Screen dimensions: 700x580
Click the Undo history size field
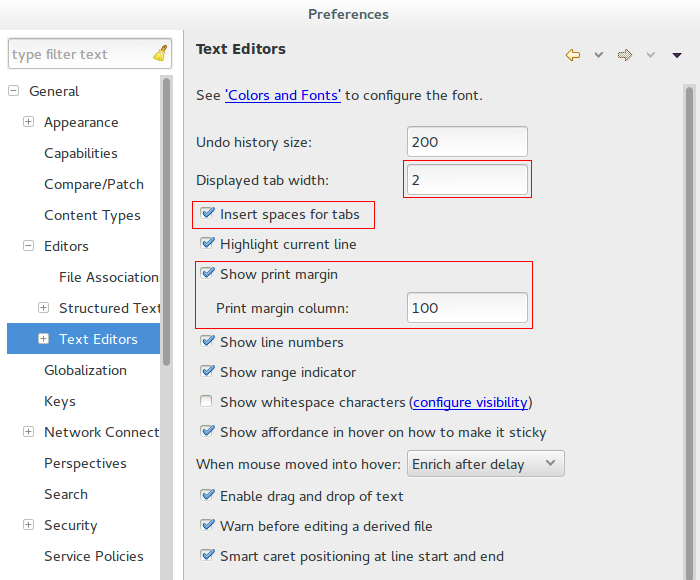(467, 142)
